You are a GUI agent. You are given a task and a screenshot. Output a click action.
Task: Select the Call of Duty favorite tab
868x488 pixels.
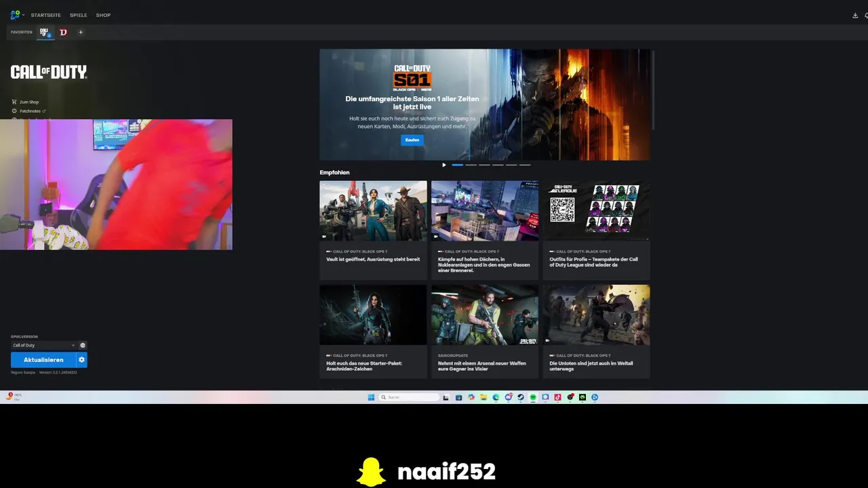(45, 32)
